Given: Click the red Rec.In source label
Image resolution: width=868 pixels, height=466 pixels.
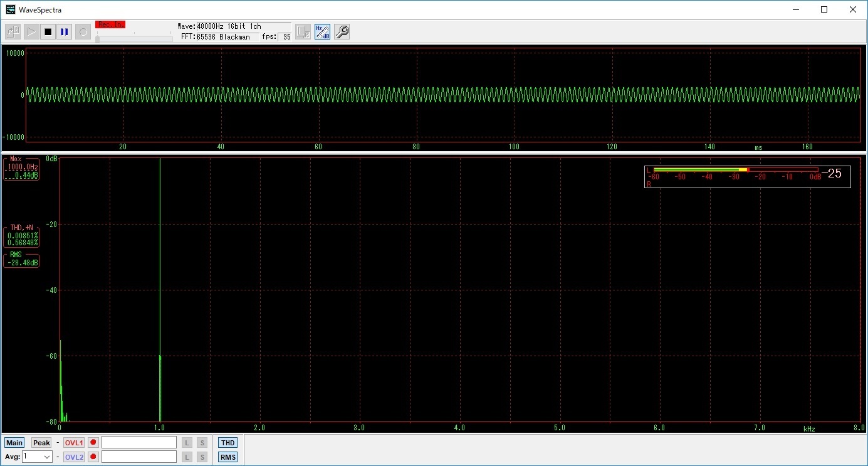Looking at the screenshot, I should 110,24.
